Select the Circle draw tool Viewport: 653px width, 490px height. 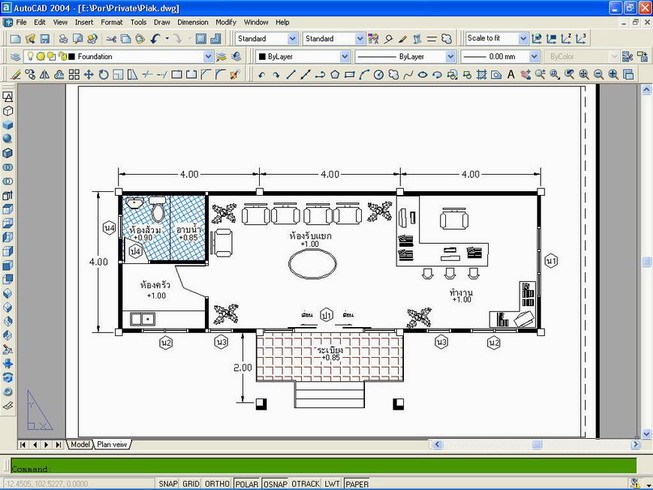(379, 75)
